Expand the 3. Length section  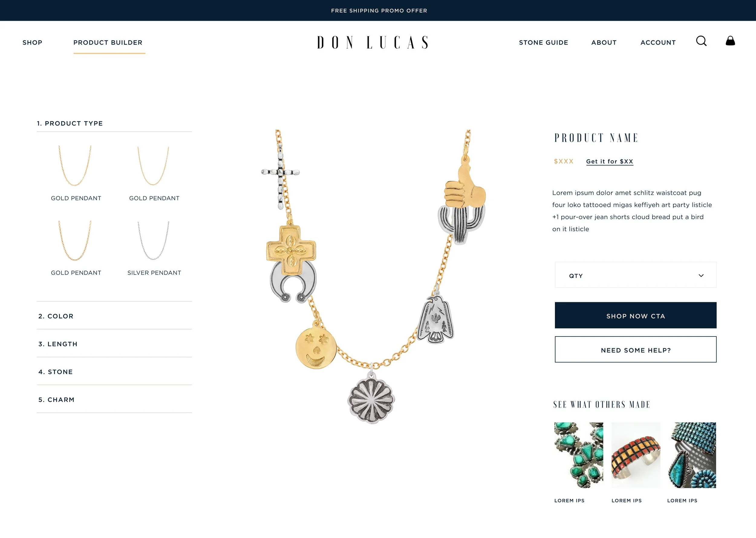coord(114,344)
